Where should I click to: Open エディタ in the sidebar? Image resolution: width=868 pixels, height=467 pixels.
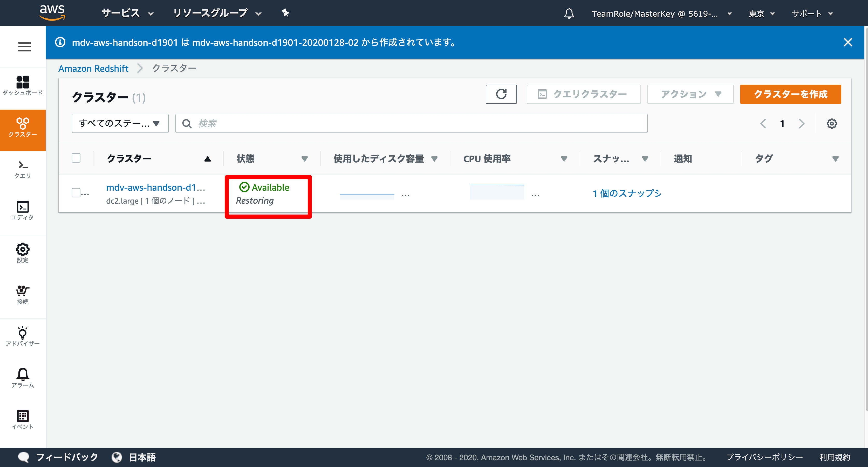(23, 211)
